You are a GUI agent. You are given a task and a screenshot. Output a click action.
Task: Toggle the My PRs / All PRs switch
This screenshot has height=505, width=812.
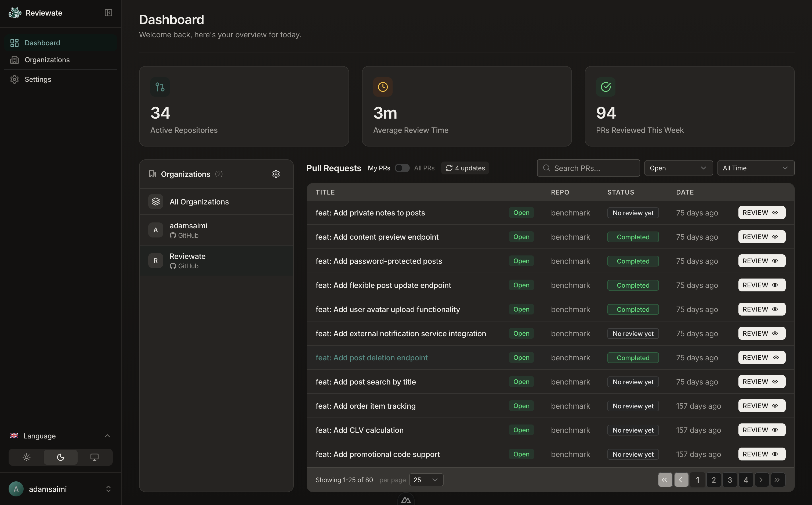402,168
